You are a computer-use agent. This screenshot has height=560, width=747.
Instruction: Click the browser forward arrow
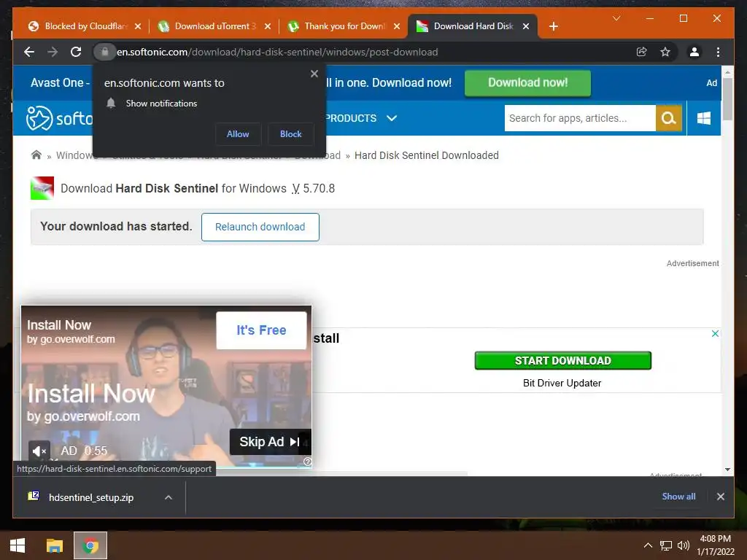tap(53, 52)
